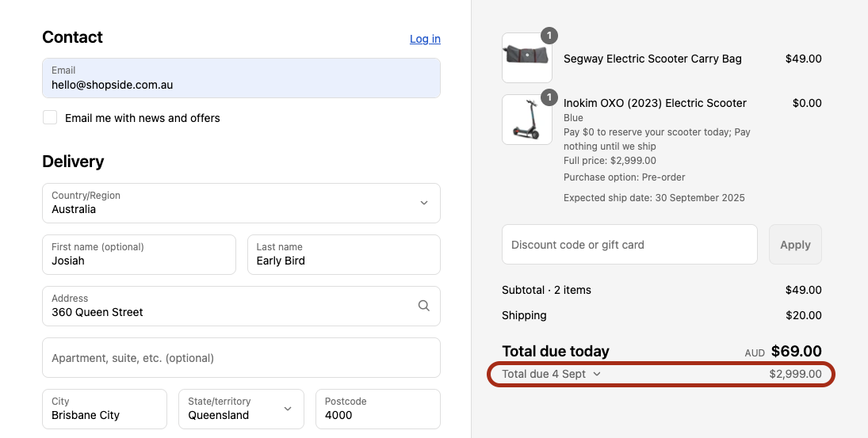Click the scooter quantity badge

(x=549, y=97)
